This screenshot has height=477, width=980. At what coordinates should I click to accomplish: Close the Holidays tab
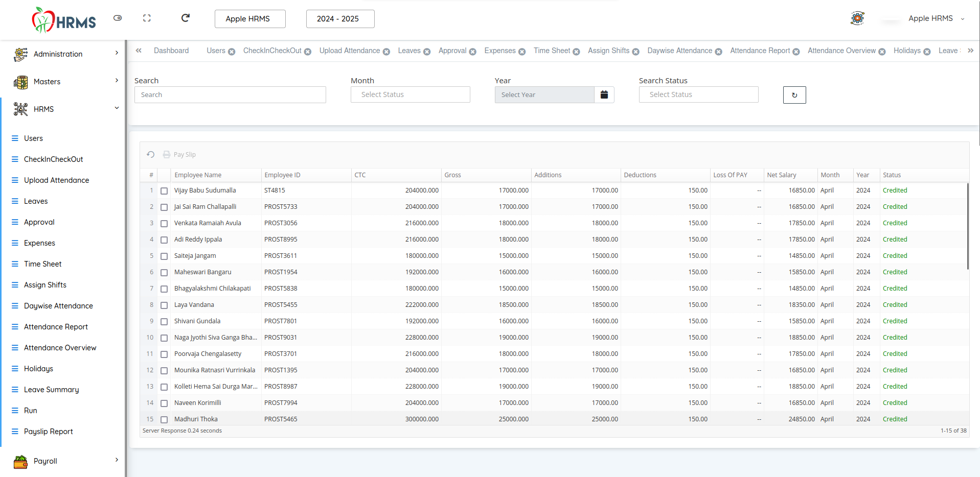(927, 52)
